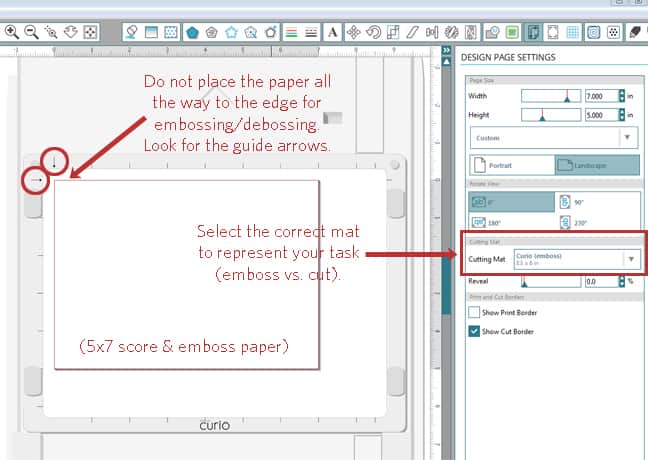648x460 pixels.
Task: Open the Trace panel icon
Action: click(492, 32)
